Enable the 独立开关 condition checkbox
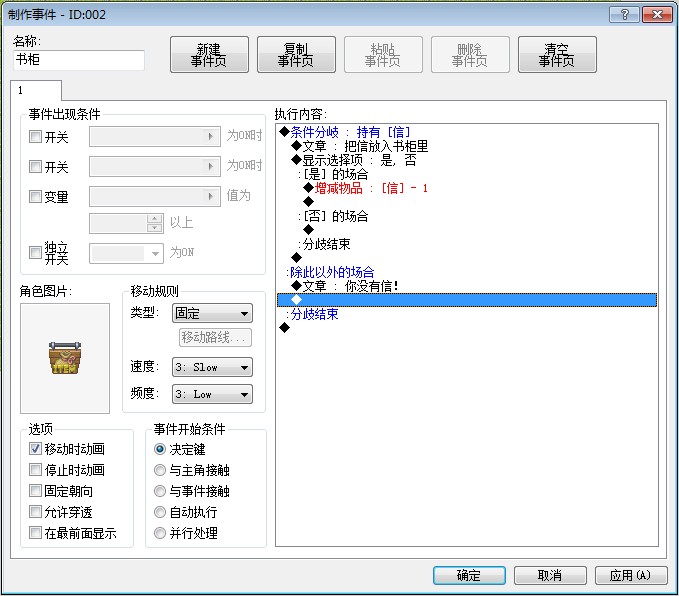This screenshot has height=596, width=679. pos(35,253)
